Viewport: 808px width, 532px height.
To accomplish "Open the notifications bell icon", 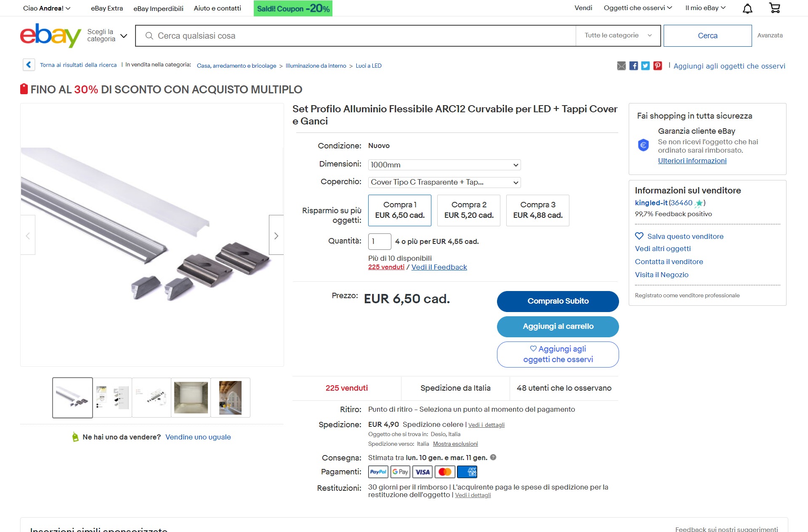I will [747, 8].
